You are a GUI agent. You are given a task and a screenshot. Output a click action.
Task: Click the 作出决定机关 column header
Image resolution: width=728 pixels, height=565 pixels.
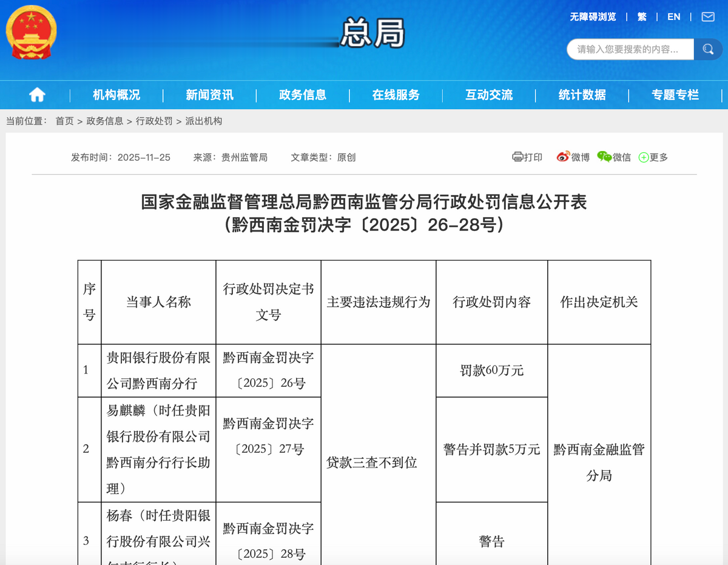(599, 302)
